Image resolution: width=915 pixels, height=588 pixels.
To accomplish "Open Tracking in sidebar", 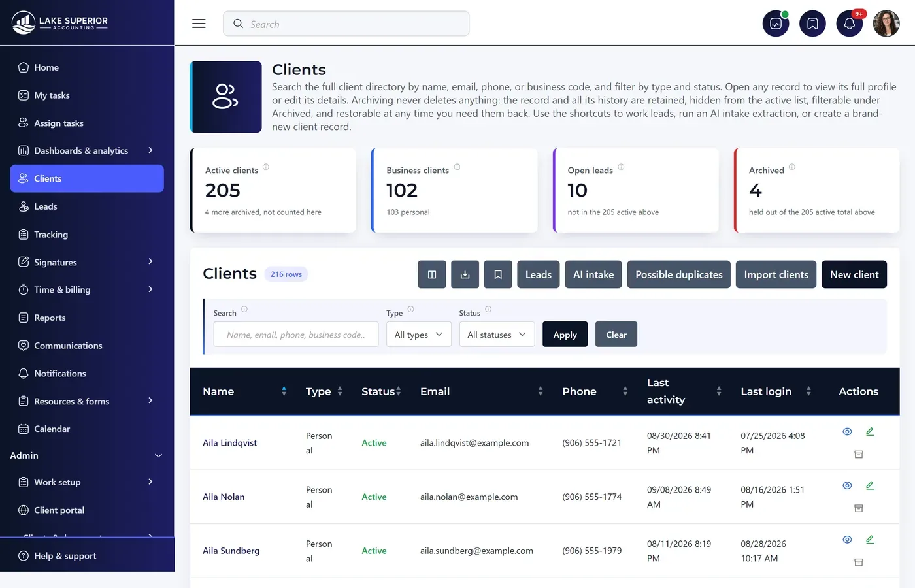I will (x=87, y=235).
